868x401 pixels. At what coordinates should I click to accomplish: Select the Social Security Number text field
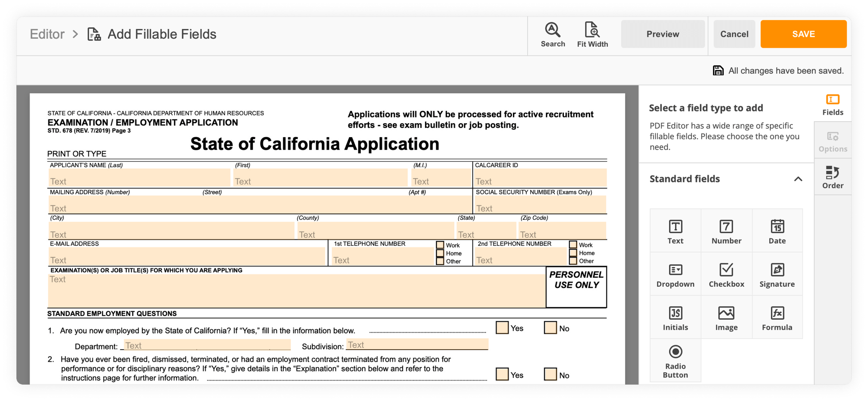(x=540, y=204)
